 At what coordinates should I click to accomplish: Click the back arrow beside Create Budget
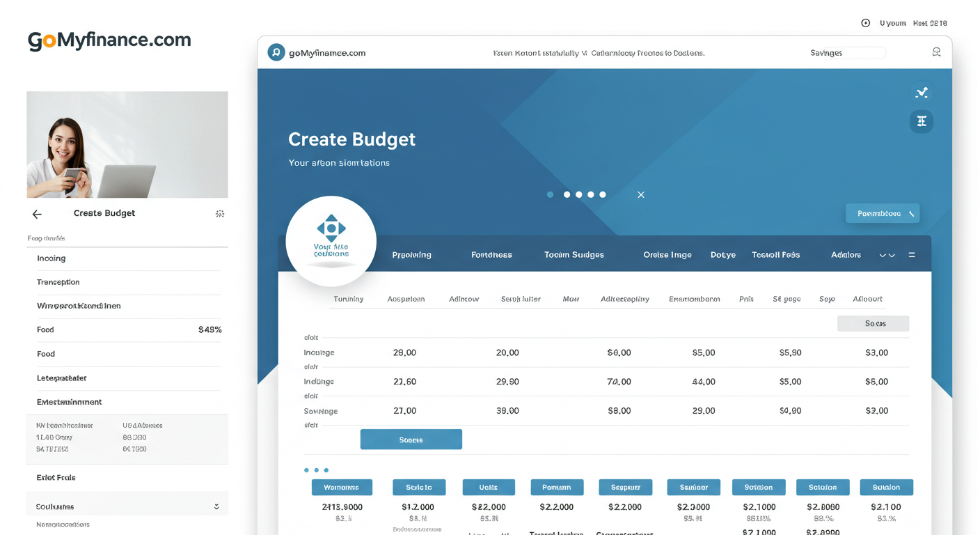37,214
